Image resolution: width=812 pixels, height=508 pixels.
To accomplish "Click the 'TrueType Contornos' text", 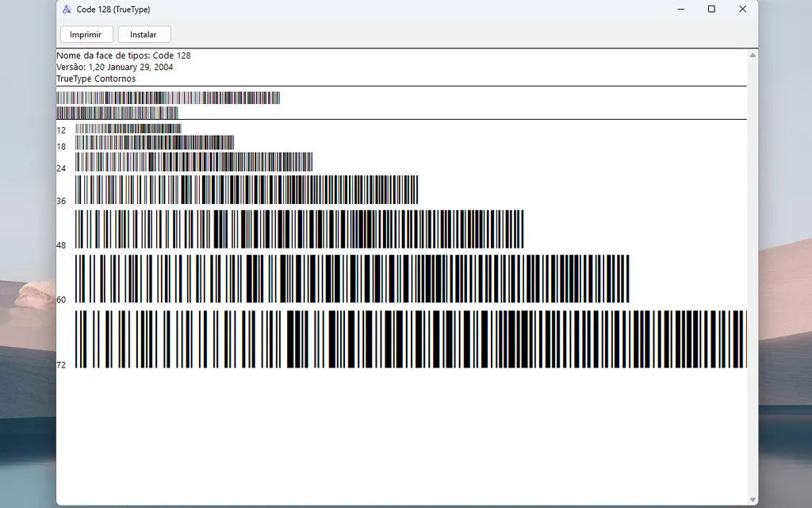I will 96,79.
